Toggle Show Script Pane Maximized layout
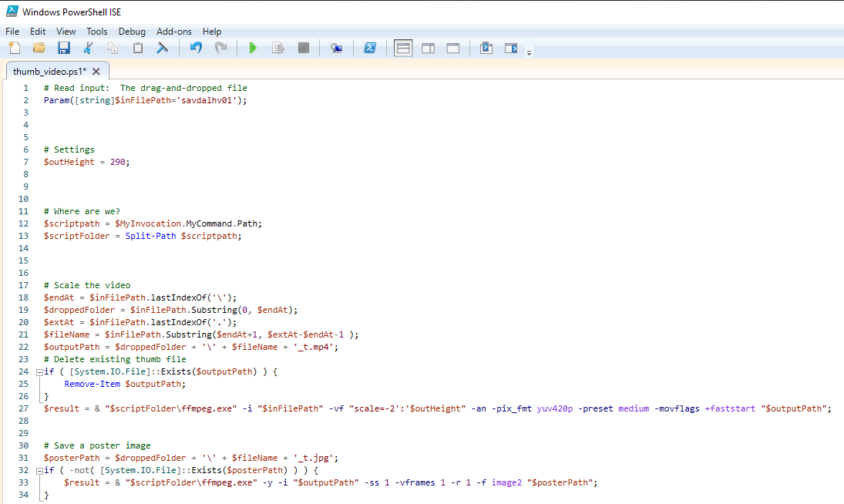The height and width of the screenshot is (504, 844). tap(453, 48)
